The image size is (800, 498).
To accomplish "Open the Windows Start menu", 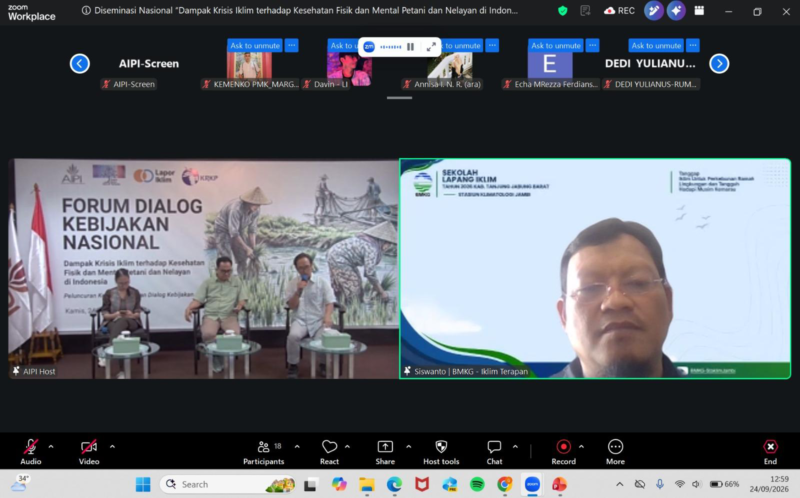I will [x=143, y=484].
